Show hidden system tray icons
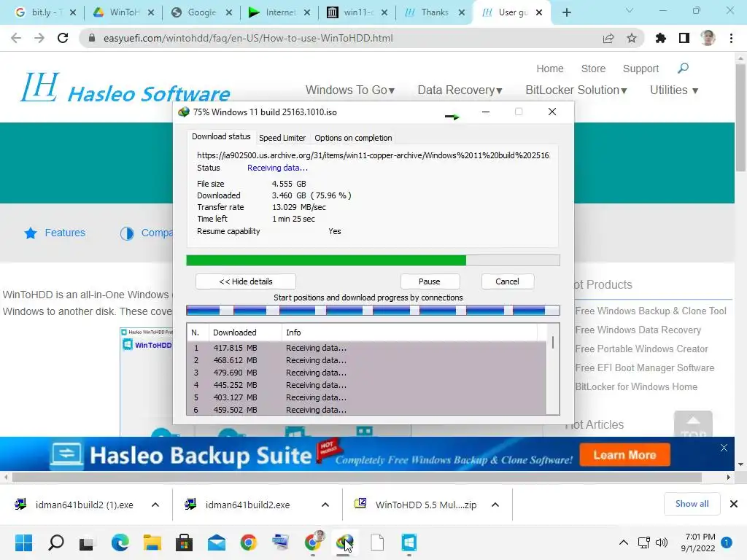The image size is (747, 560). pyautogui.click(x=623, y=542)
